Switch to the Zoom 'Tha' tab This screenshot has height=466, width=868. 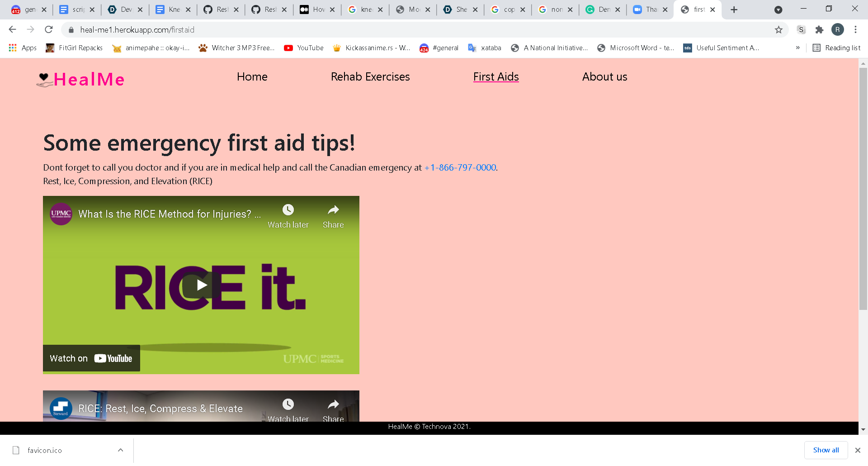tap(650, 10)
